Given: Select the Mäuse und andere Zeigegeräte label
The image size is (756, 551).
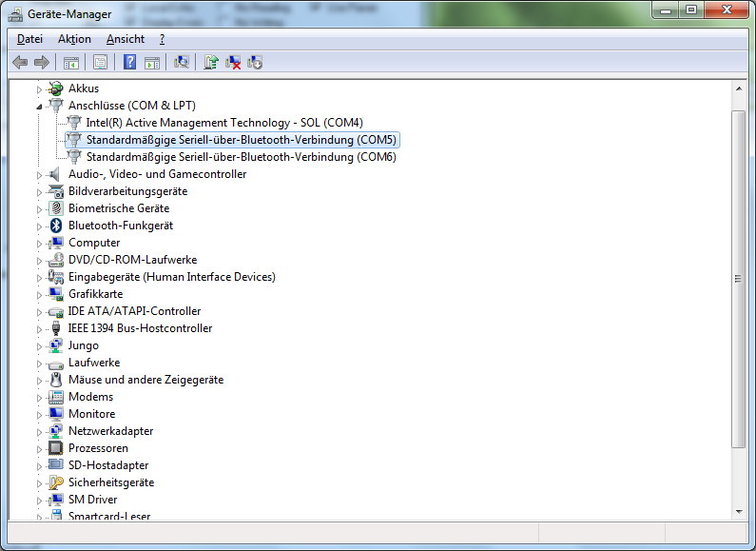Looking at the screenshot, I should tap(145, 380).
